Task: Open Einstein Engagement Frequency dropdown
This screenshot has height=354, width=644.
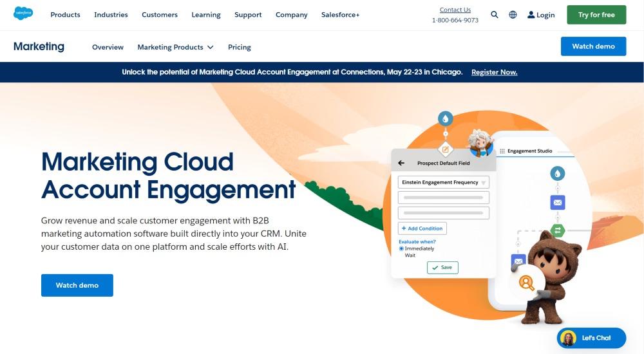Action: pos(444,182)
